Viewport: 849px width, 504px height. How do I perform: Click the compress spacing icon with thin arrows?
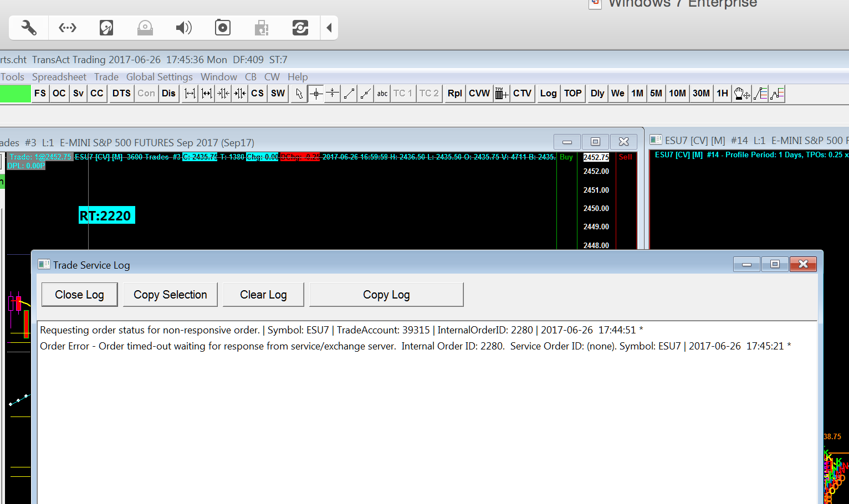[223, 94]
